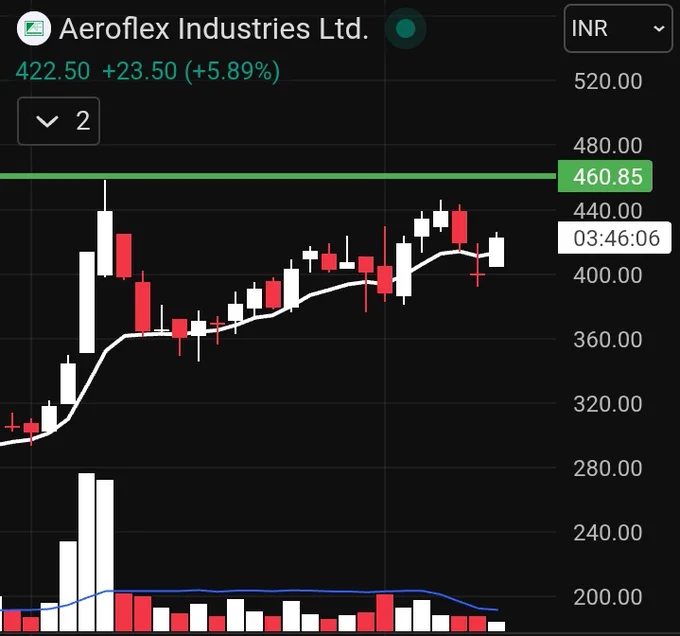The height and width of the screenshot is (636, 680).
Task: Select the green horizontal line at 460.85
Action: 278,176
